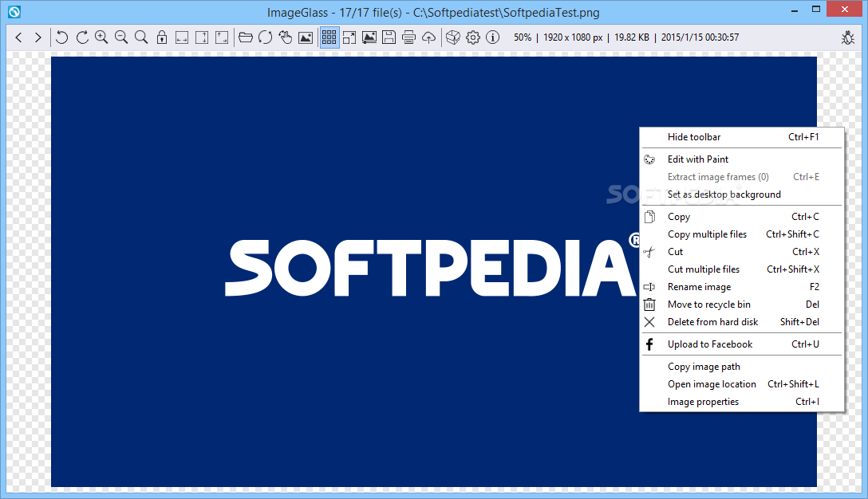Minimize the ImageGlass window
868x499 pixels.
(x=795, y=10)
